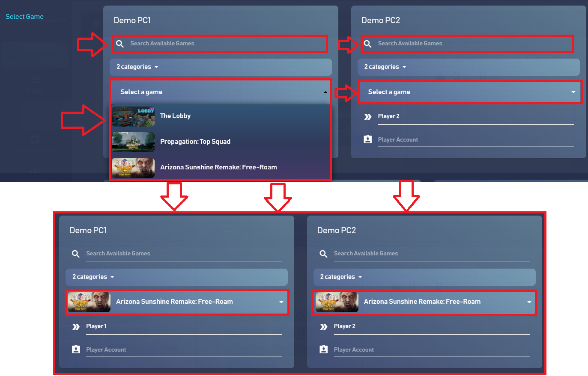
Task: Click account badge icon in Demo PC2 card with unselected game
Action: point(367,139)
